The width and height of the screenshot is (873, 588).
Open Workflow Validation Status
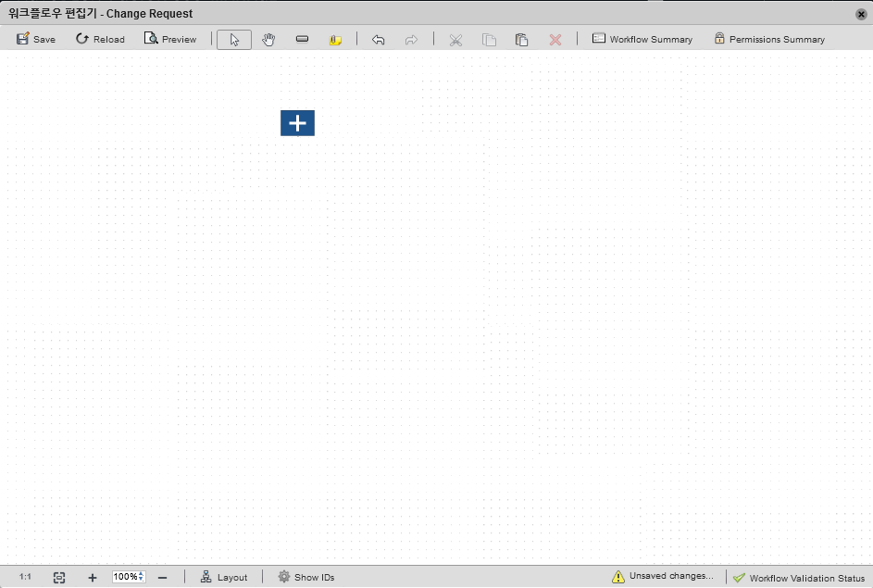[799, 578]
